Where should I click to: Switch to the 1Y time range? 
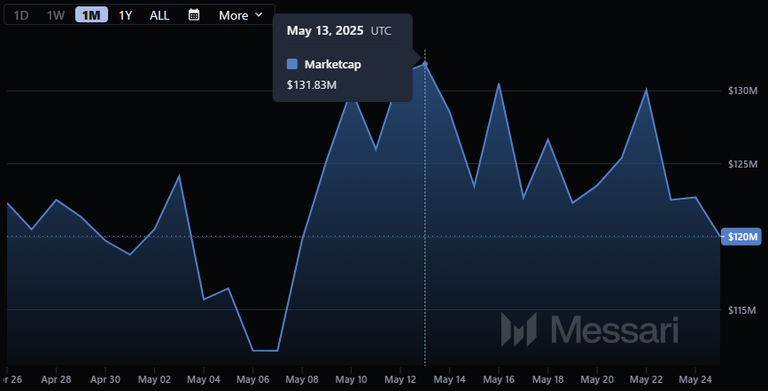125,15
